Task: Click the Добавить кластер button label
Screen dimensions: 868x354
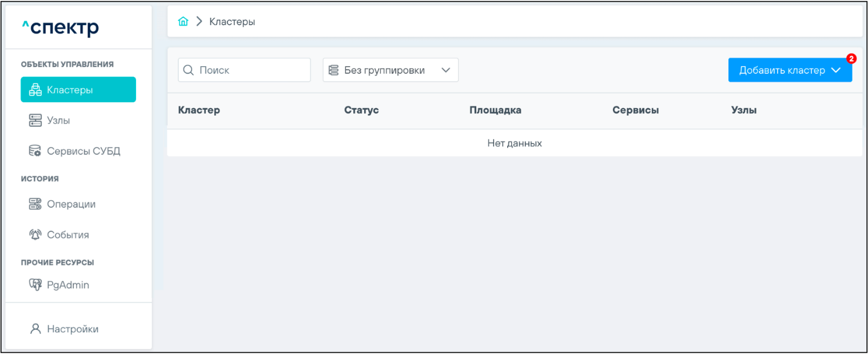Action: pyautogui.click(x=782, y=70)
